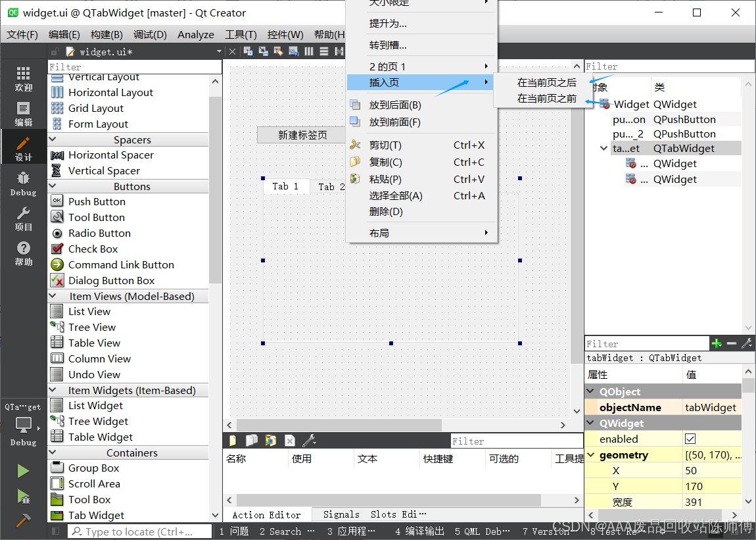Screen dimensions: 756x540
Task: Click the Lay Out Horizontally toolbar icon
Action: click(x=308, y=51)
